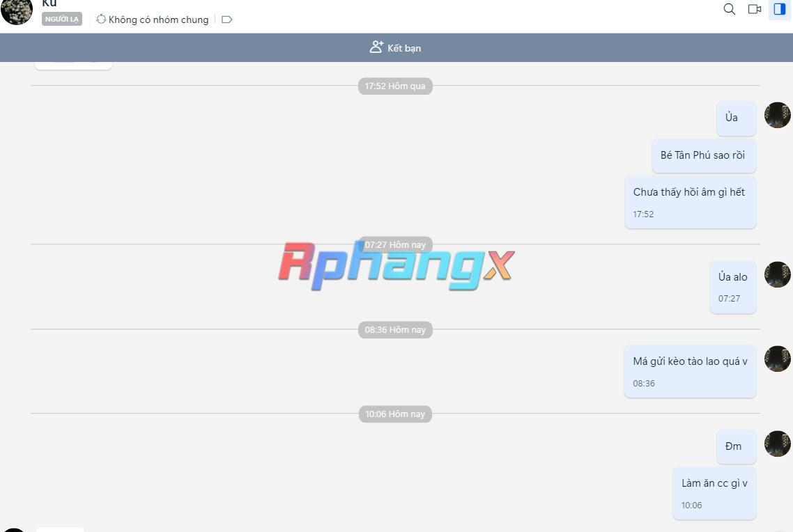Screen dimensions: 793x532
Task: Open Ku's profile avatar in header
Action: (17, 11)
